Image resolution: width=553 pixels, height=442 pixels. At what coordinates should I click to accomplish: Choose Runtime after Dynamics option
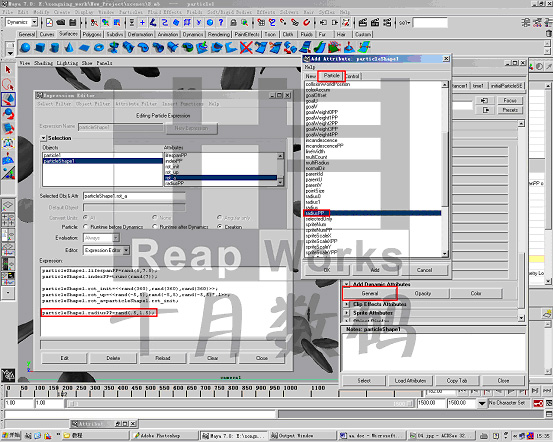pyautogui.click(x=154, y=226)
